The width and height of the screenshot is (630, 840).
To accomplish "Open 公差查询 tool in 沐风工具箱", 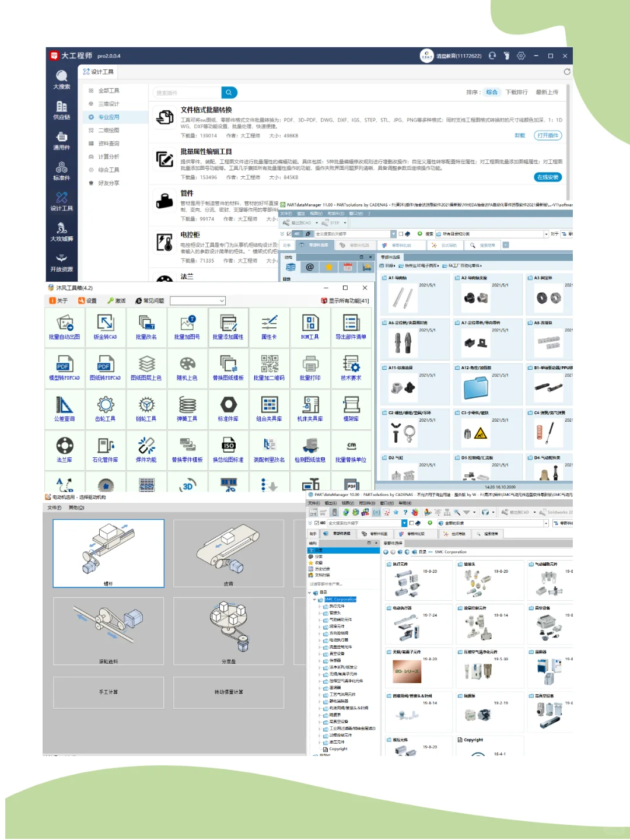I will [65, 409].
